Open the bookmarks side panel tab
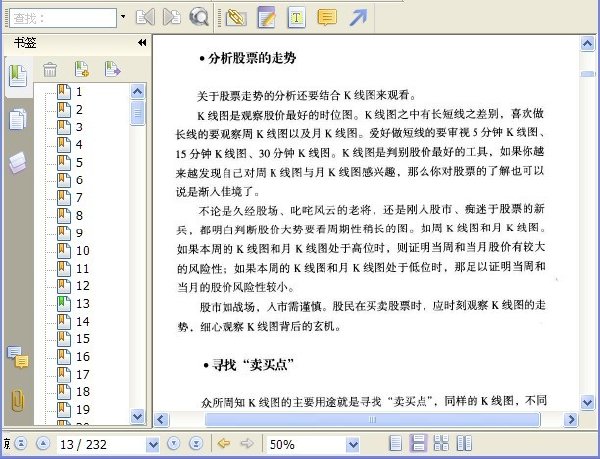Viewport: 600px width, 459px height. (18, 76)
